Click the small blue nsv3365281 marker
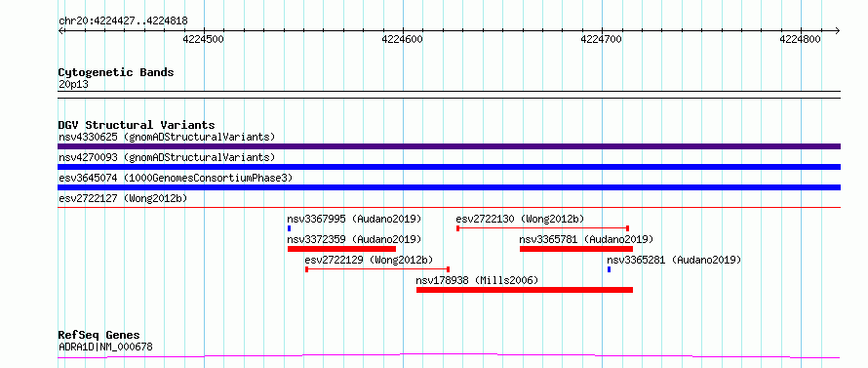868x368 pixels. pyautogui.click(x=609, y=269)
